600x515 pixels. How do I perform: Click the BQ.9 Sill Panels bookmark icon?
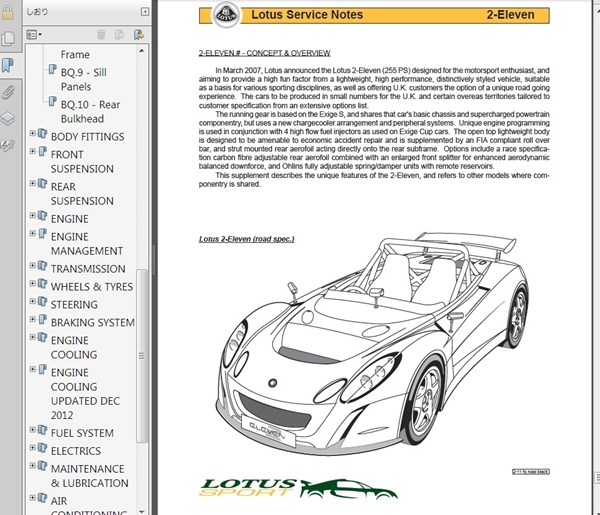pos(52,69)
